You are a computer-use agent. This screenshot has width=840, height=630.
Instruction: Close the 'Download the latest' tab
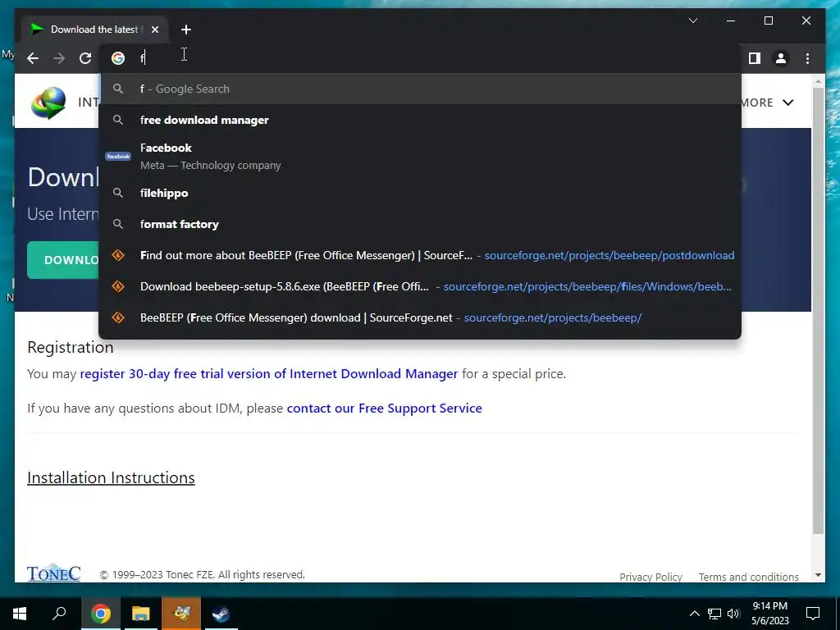click(x=155, y=30)
